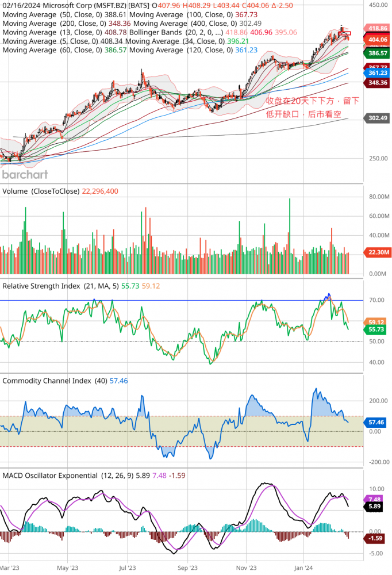Click the 80.00M volume axis label

coord(379,197)
